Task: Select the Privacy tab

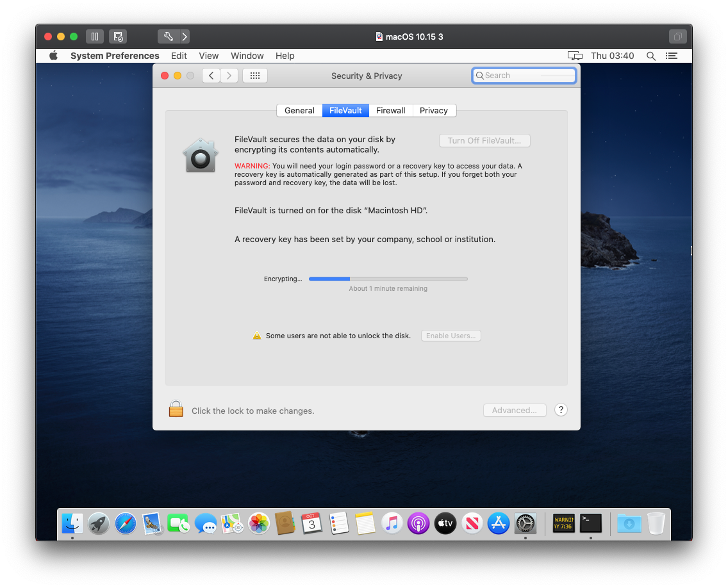Action: [434, 110]
